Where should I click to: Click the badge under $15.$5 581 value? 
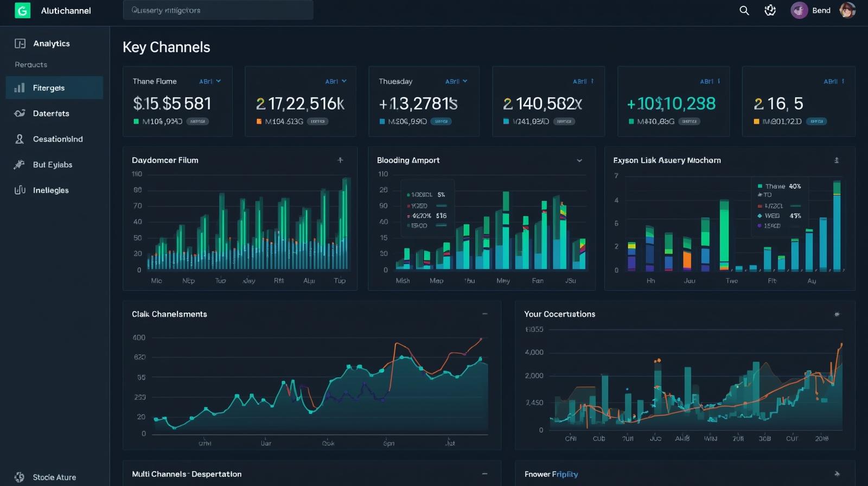[197, 121]
